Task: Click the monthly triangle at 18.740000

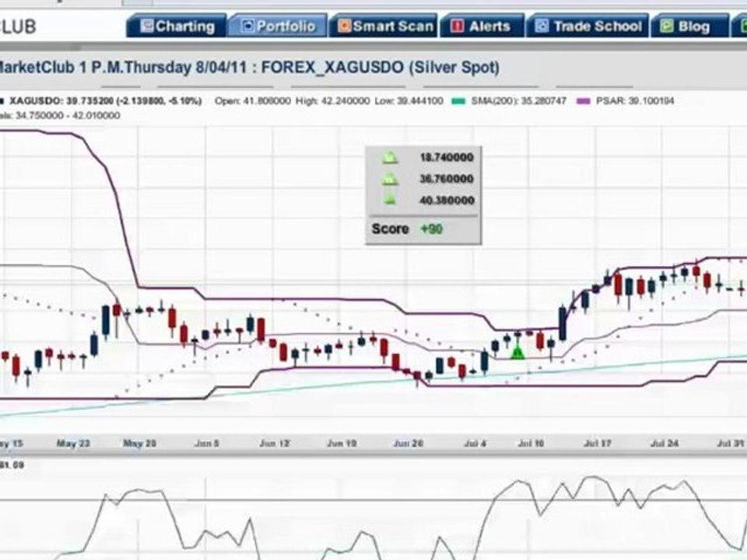Action: pos(390,158)
